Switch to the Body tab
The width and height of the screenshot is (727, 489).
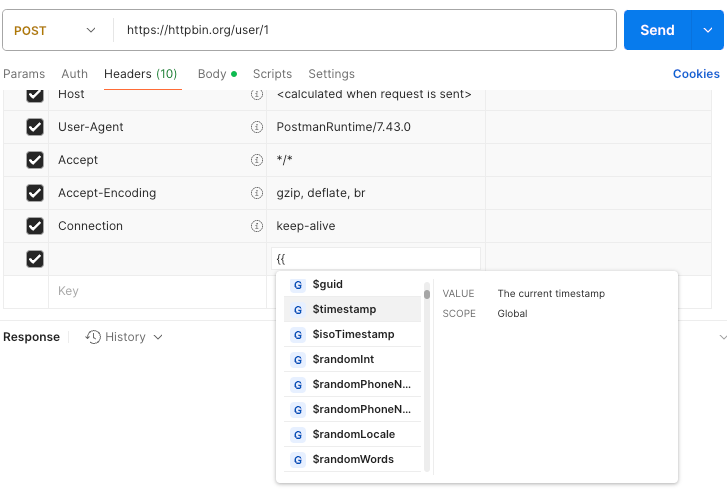pyautogui.click(x=212, y=74)
